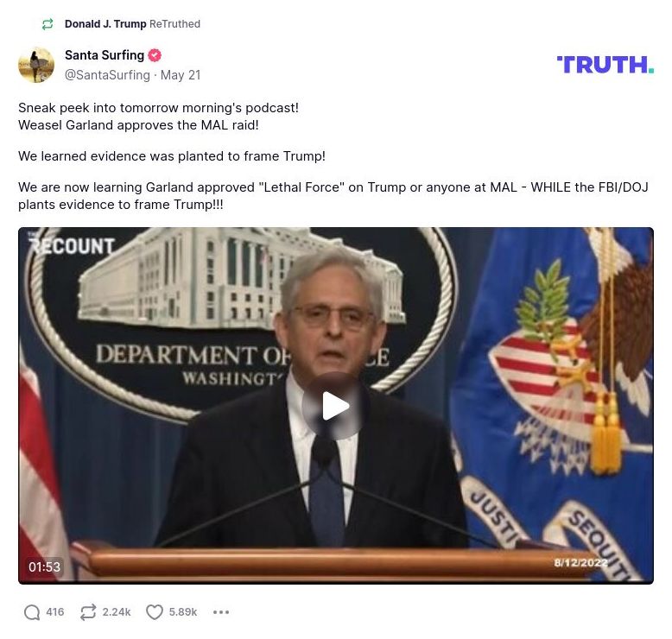Open the Santa Surfing display name link
The image size is (672, 639).
pyautogui.click(x=105, y=55)
